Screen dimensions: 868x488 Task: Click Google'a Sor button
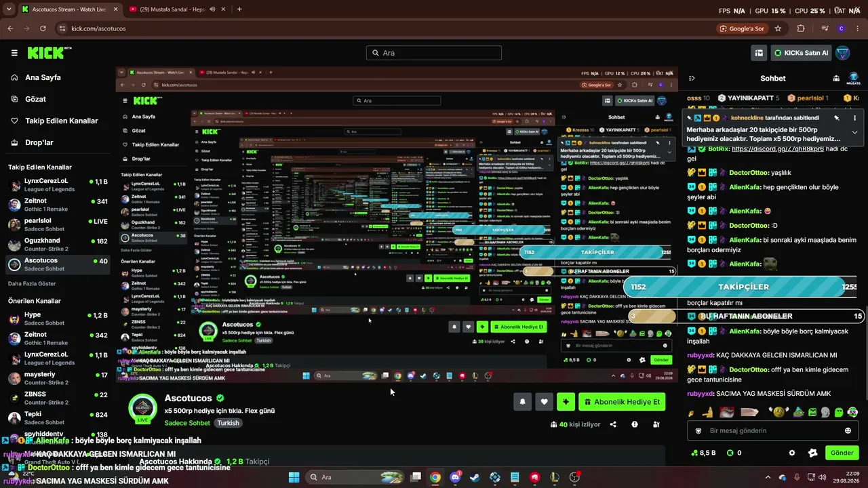pyautogui.click(x=742, y=28)
